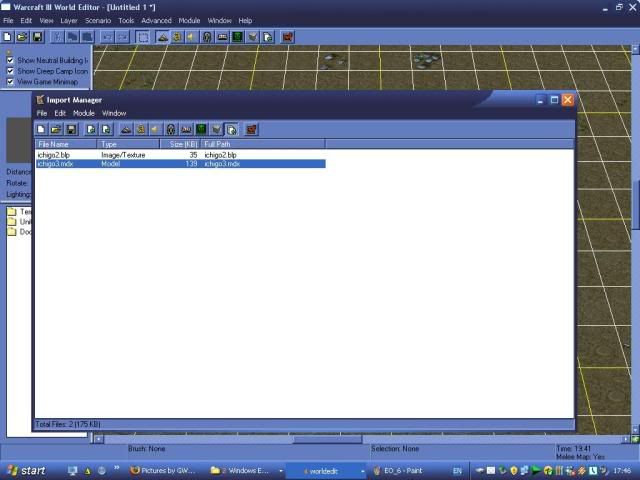640x480 pixels.
Task: Click AI Editor icon in Import Manager toolbar
Action: (x=201, y=130)
